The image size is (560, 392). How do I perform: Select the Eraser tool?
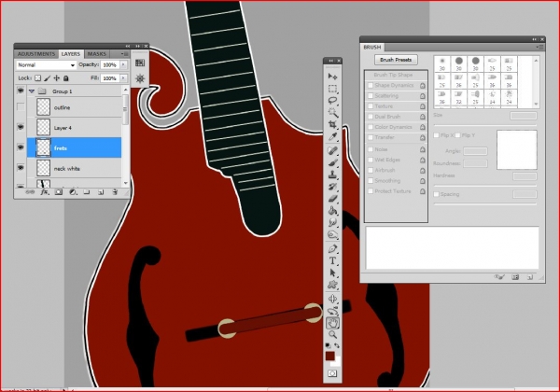[332, 199]
